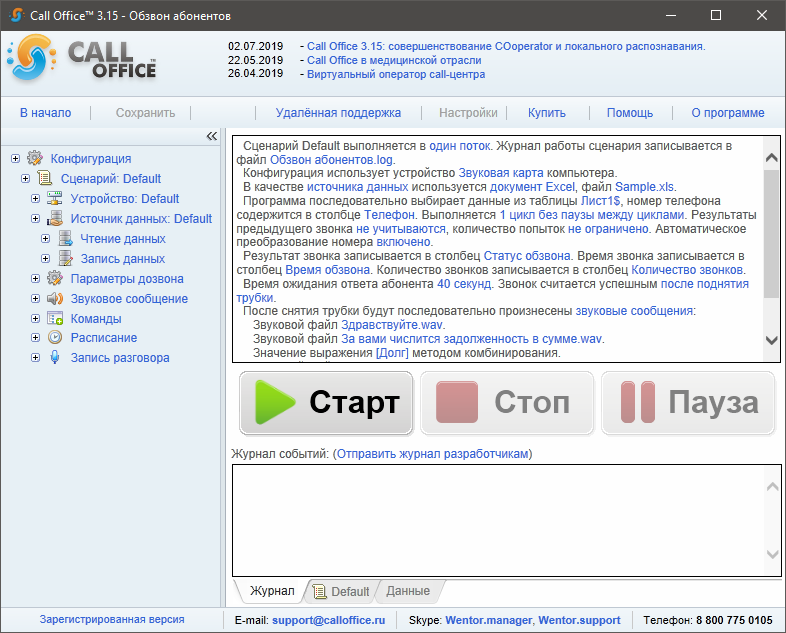This screenshot has height=633, width=786.
Task: Click the gear icon next to Конфигурация
Action: 35,158
